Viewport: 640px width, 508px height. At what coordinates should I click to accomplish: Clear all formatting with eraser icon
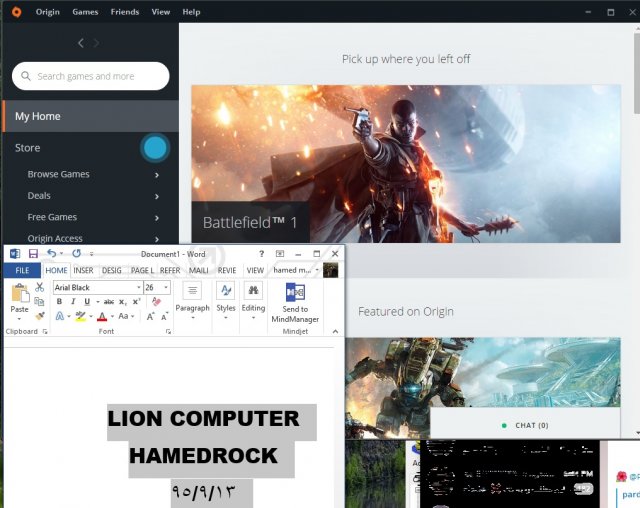pos(156,302)
